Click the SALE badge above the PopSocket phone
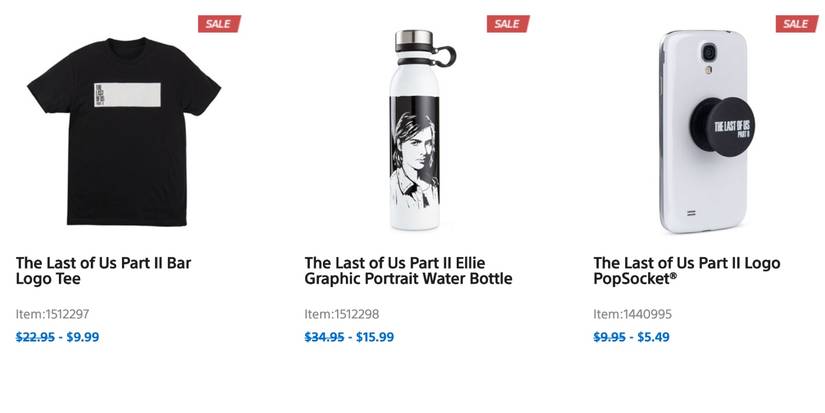Image resolution: width=825 pixels, height=413 pixels. click(795, 23)
